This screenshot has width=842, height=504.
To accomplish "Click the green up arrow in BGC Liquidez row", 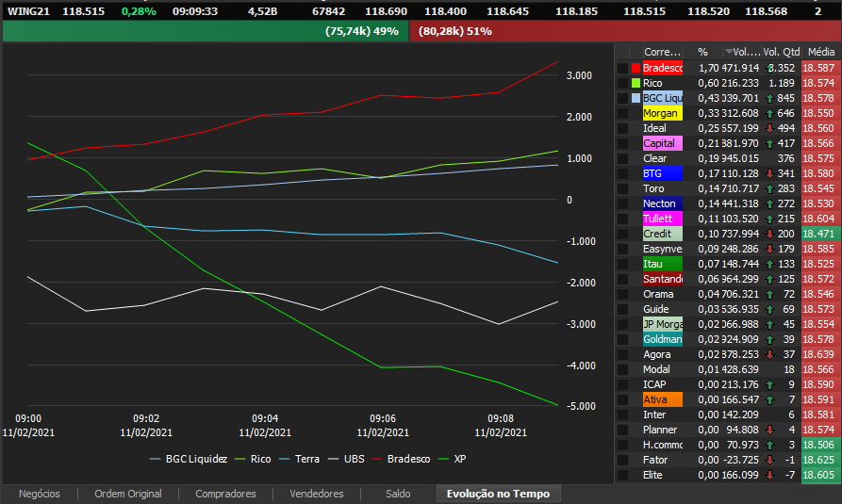I will coord(769,98).
